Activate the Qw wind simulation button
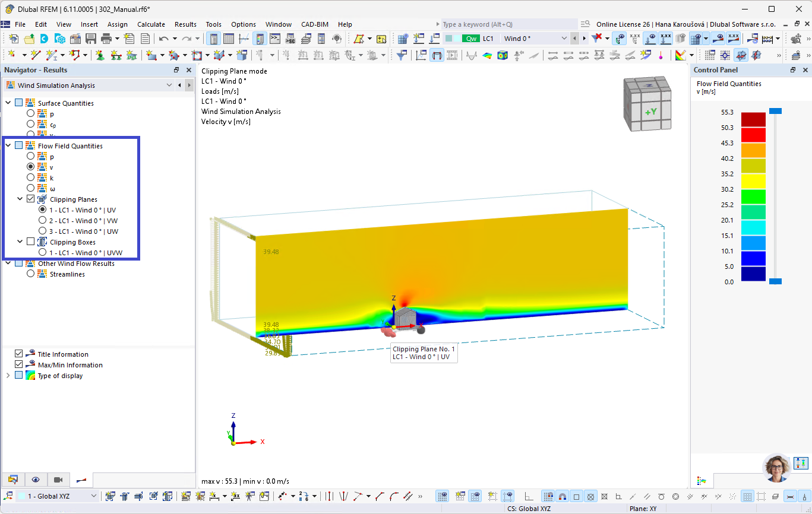Screen dimensions: 812x514 click(x=470, y=37)
